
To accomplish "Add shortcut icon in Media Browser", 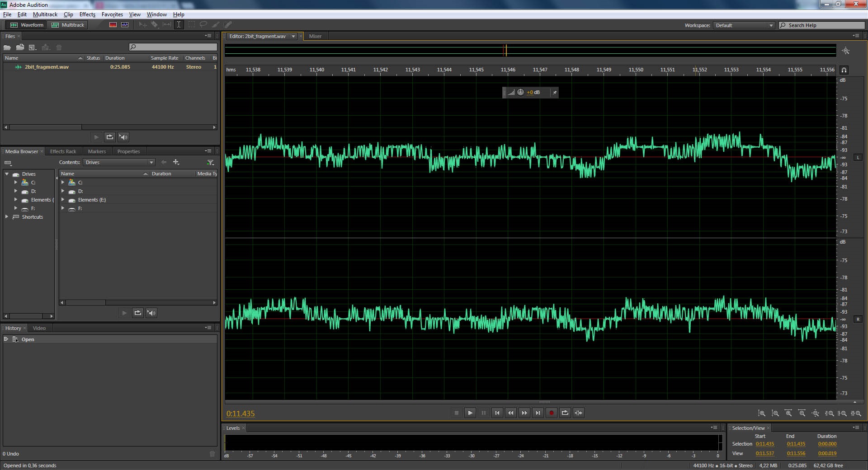I will click(176, 162).
